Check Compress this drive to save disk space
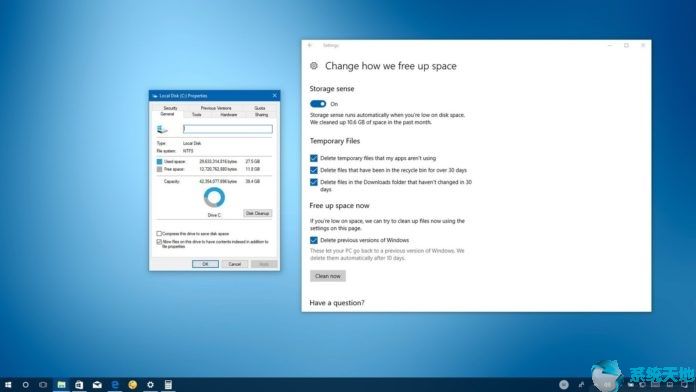 (x=159, y=234)
